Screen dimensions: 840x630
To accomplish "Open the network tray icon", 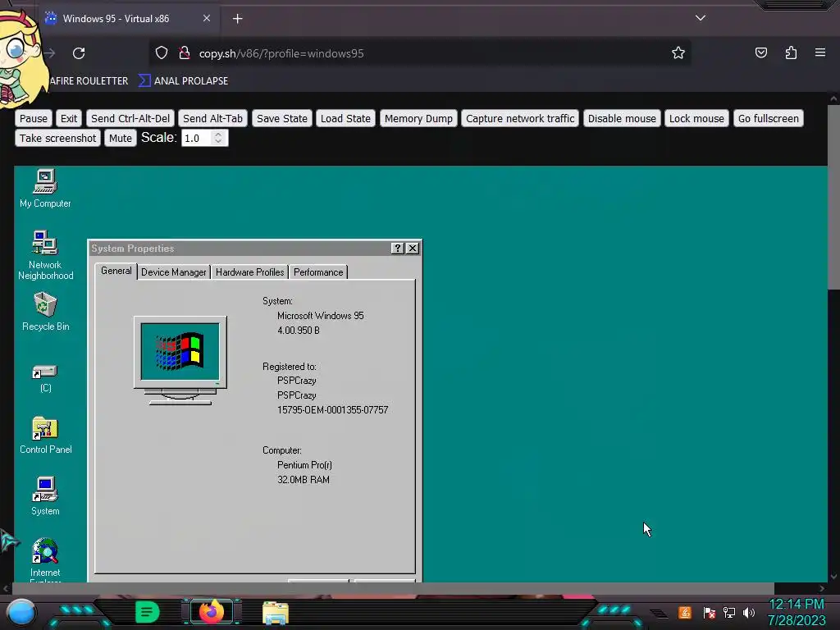I will (728, 612).
